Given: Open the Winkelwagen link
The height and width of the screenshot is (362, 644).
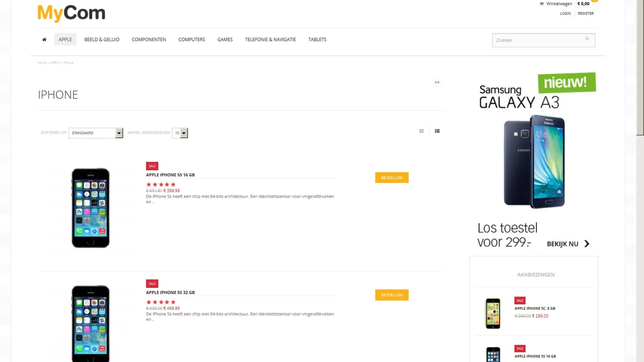Looking at the screenshot, I should click(559, 4).
